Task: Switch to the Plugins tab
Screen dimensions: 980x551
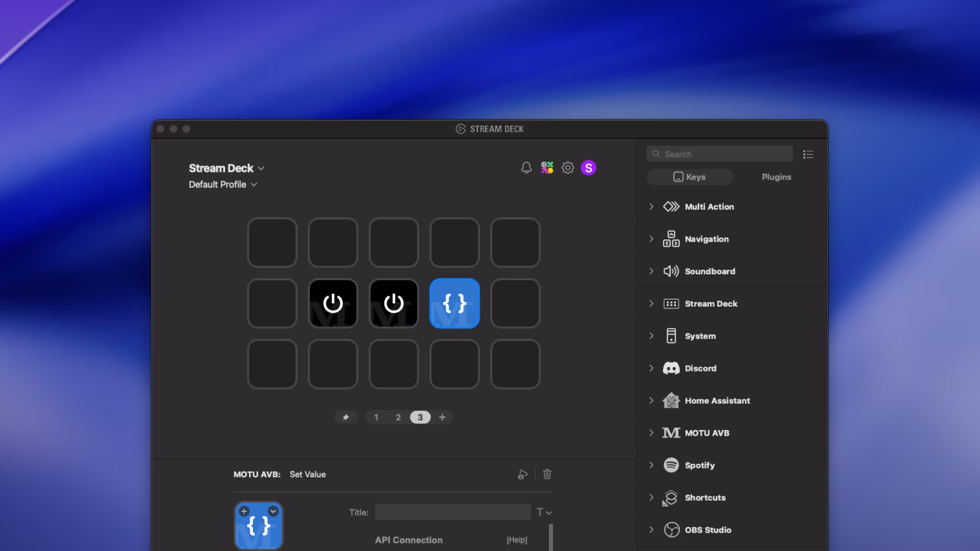Action: (x=776, y=177)
